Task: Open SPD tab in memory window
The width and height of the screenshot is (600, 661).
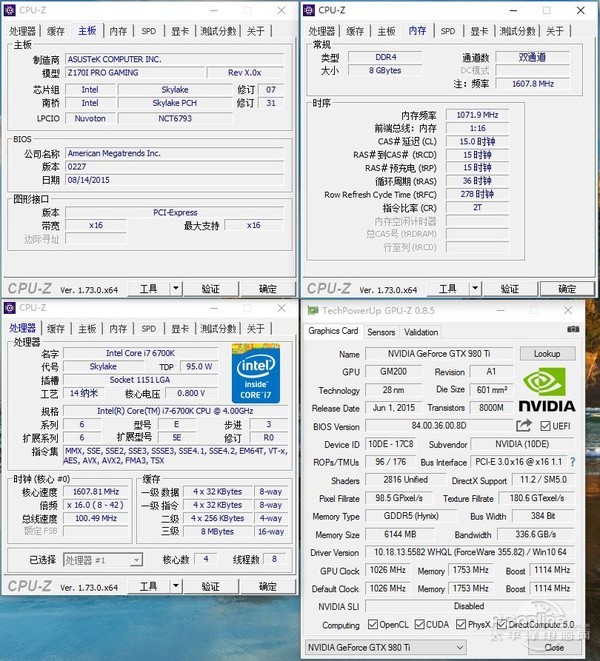Action: coord(448,31)
